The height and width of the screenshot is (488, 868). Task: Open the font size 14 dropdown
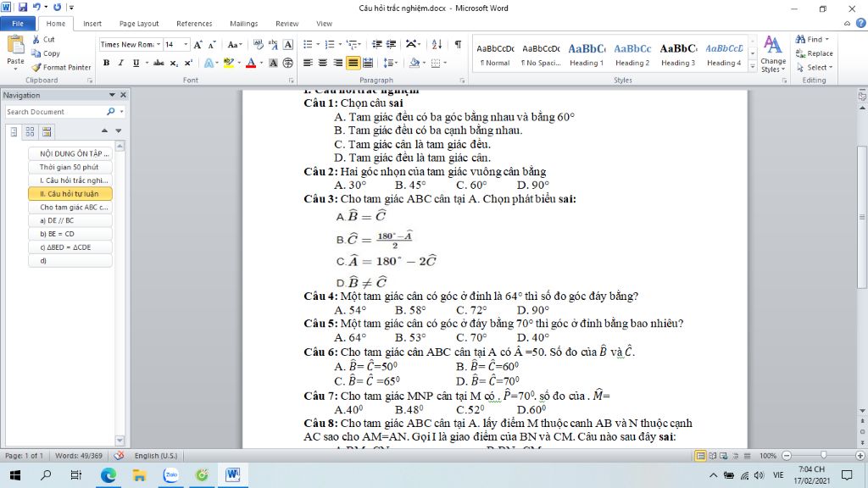(186, 44)
